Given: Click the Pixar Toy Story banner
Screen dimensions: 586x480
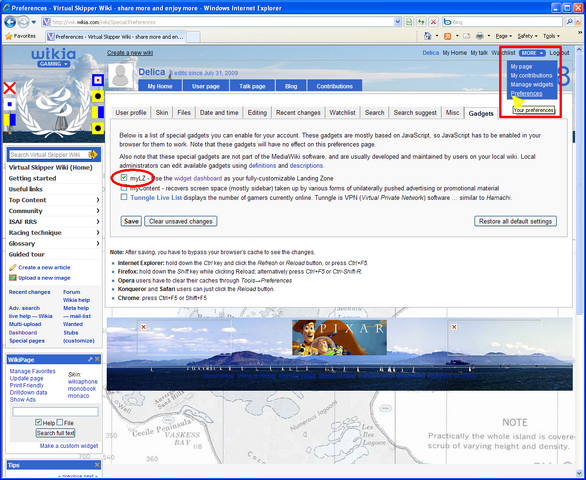Looking at the screenshot, I should pos(339,338).
